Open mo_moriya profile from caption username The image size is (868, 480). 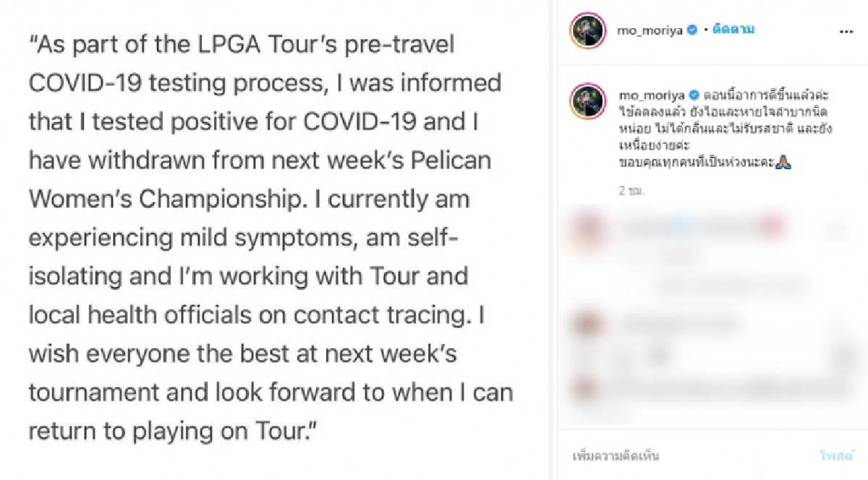[649, 95]
